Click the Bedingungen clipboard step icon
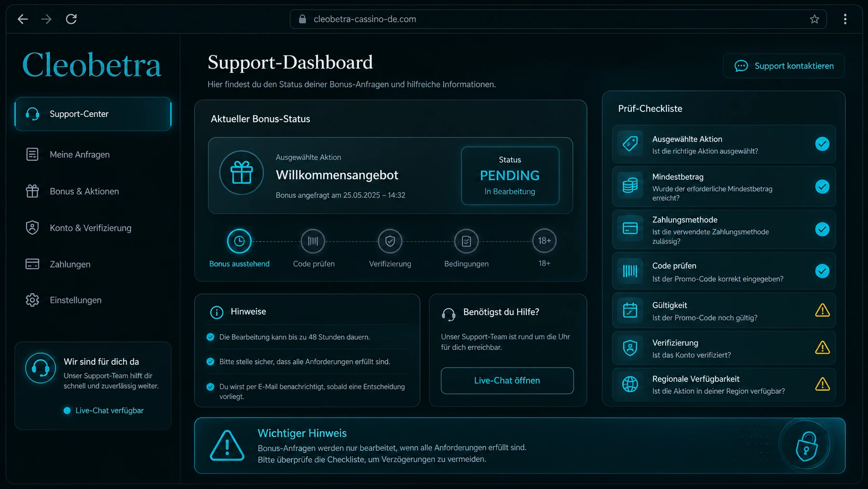This screenshot has height=489, width=868. pos(466,241)
